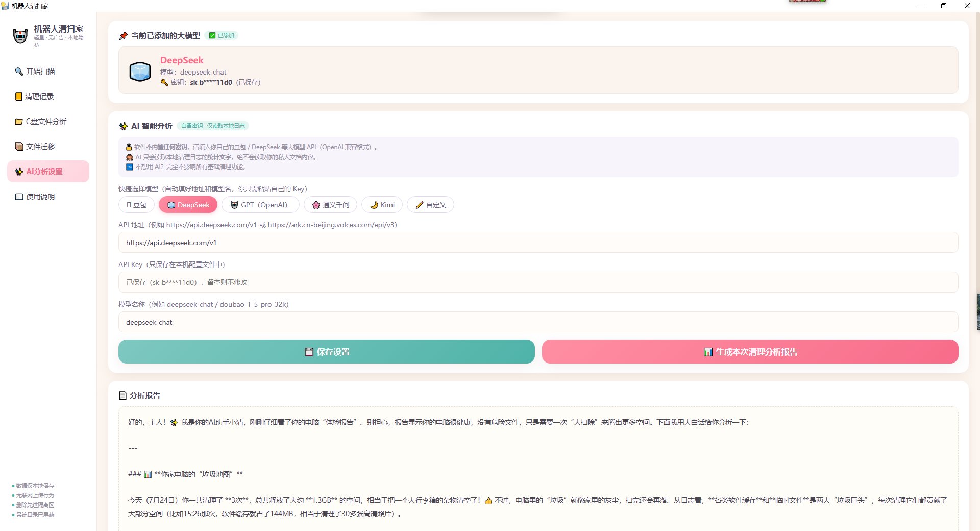Select the AI分析设置 sidebar item

[x=48, y=172]
